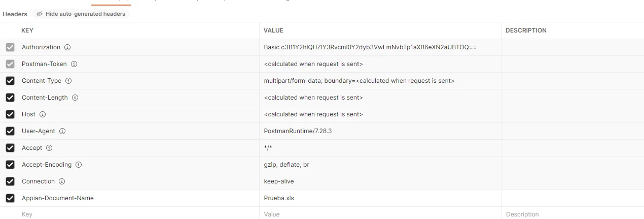Viewport: 644px width, 219px height.
Task: Hide auto-generated headers
Action: tap(81, 14)
